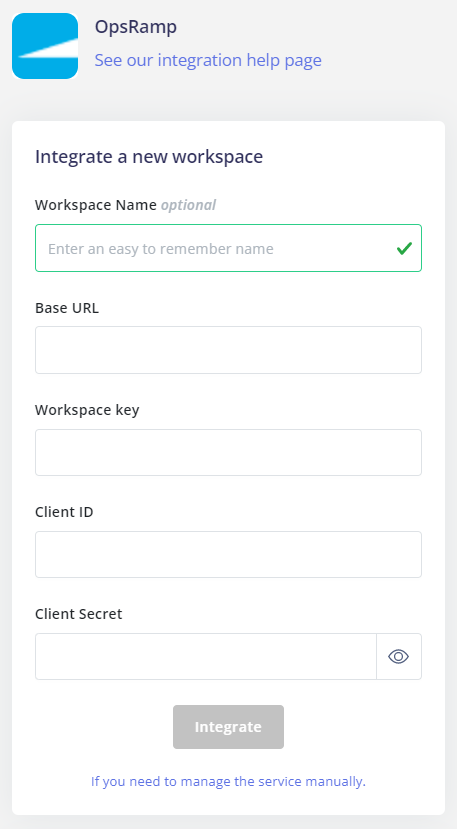Click the OpsRamp blue logo icon
457x829 pixels.
pyautogui.click(x=45, y=46)
